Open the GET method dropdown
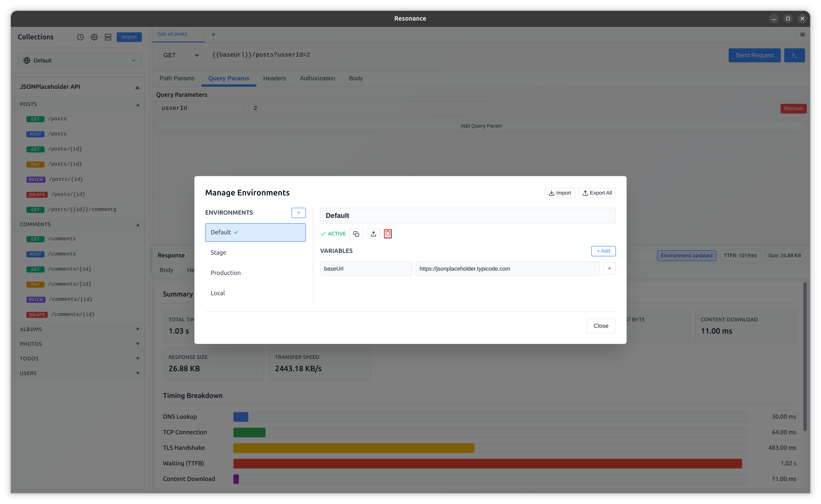This screenshot has height=504, width=821. 180,55
